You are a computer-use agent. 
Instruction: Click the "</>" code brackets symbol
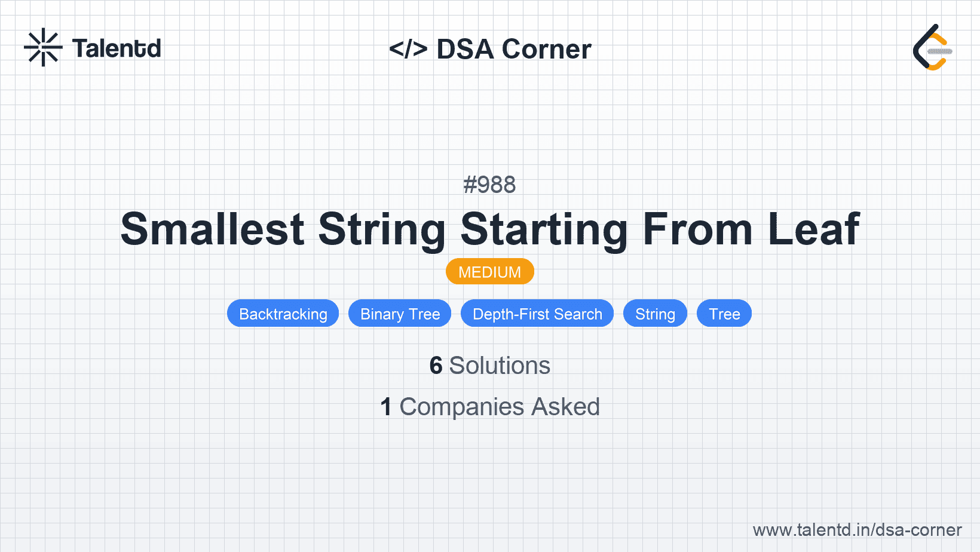click(x=408, y=49)
